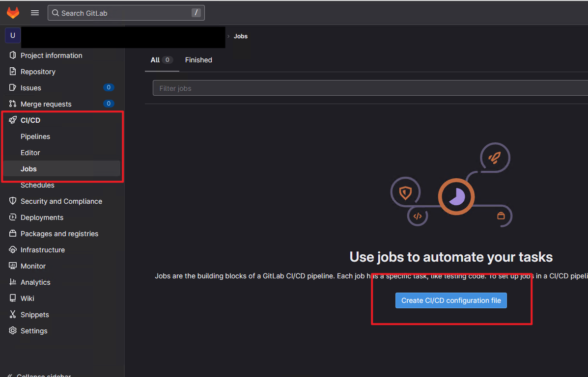Click the Infrastructure cloud gear icon
Screen dimensions: 588x377
click(13, 249)
